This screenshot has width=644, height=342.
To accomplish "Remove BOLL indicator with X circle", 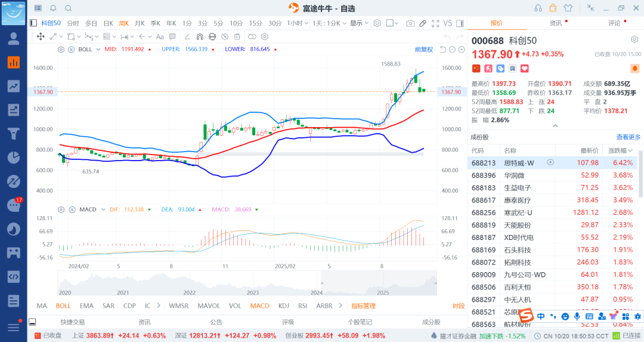I will coord(71,50).
